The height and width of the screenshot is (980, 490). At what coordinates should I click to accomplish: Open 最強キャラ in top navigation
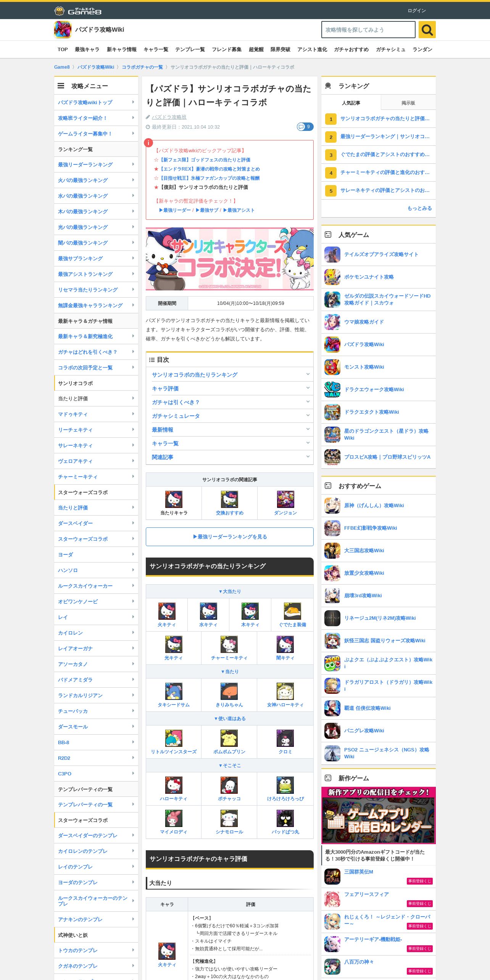pyautogui.click(x=87, y=49)
